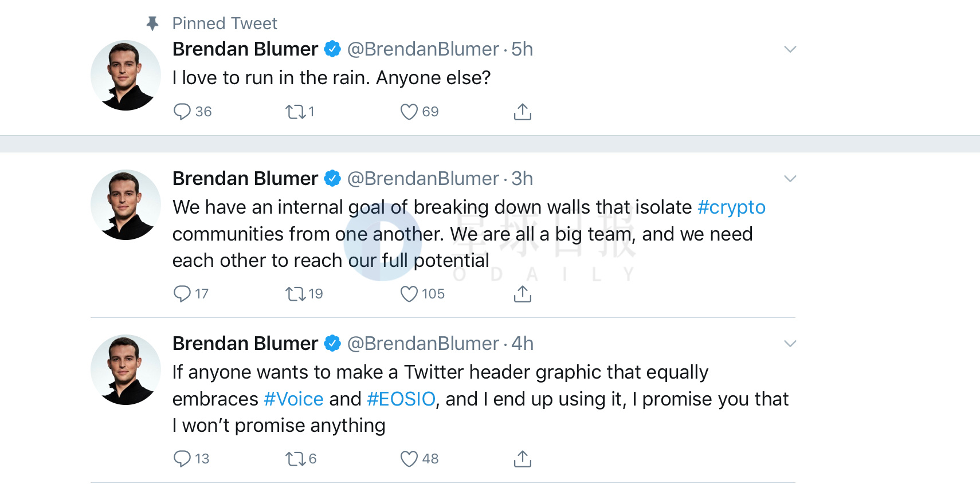Retweet the Twitter header graphic tweet
The height and width of the screenshot is (484, 980).
pyautogui.click(x=296, y=459)
